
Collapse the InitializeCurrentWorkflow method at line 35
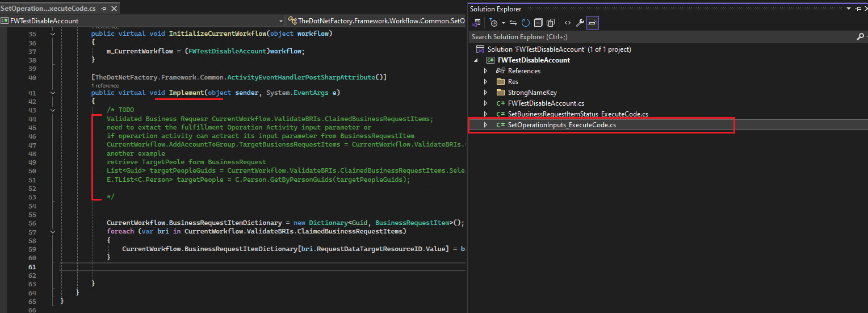pyautogui.click(x=53, y=34)
